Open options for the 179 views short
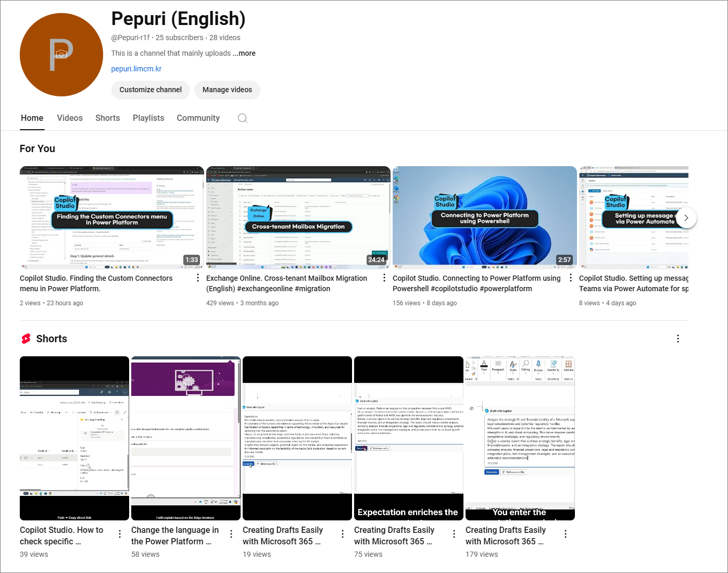 point(566,534)
